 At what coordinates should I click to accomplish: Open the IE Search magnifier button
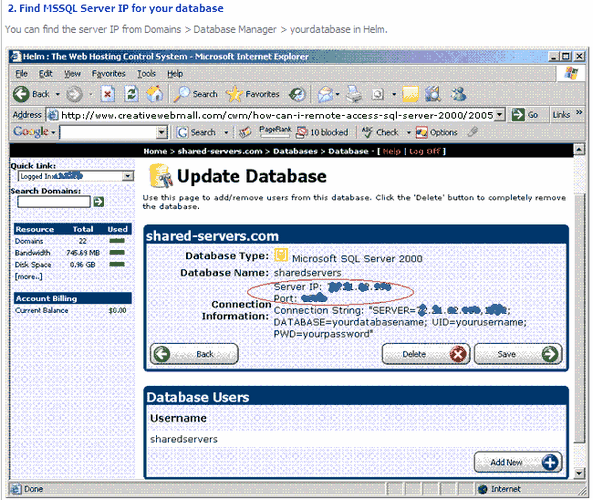click(195, 94)
